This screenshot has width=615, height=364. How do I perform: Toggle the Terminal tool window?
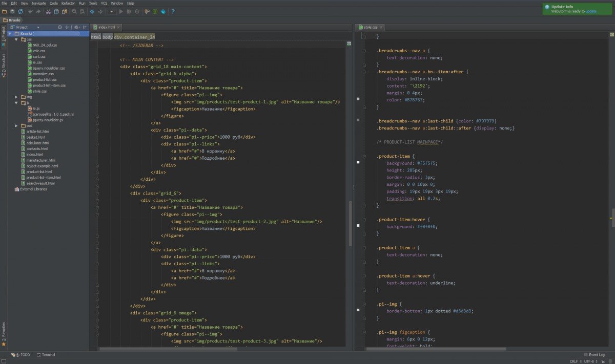point(46,355)
